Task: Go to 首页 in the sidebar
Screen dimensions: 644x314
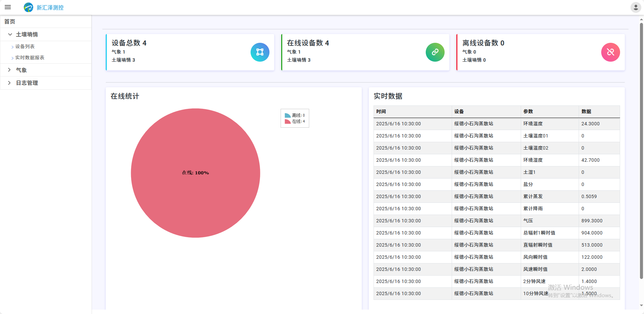Action: 10,22
